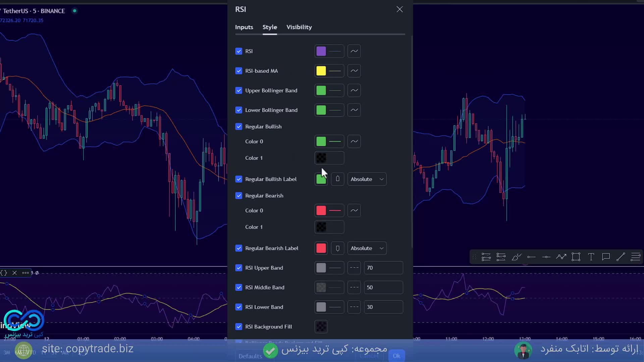Open RSI plot line type dropdown
This screenshot has height=362, width=644.
click(354, 51)
